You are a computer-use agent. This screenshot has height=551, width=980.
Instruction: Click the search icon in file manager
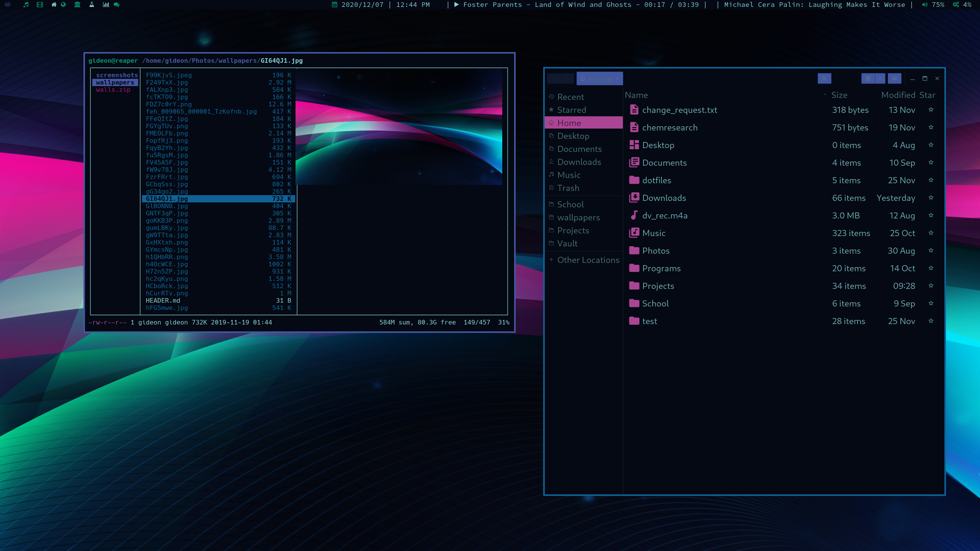[x=824, y=78]
